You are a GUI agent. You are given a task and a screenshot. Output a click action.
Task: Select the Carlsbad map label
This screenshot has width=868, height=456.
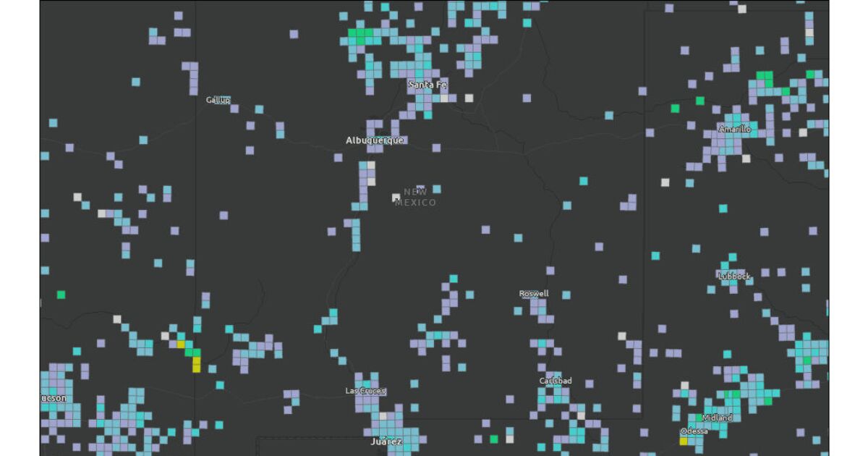coord(556,381)
